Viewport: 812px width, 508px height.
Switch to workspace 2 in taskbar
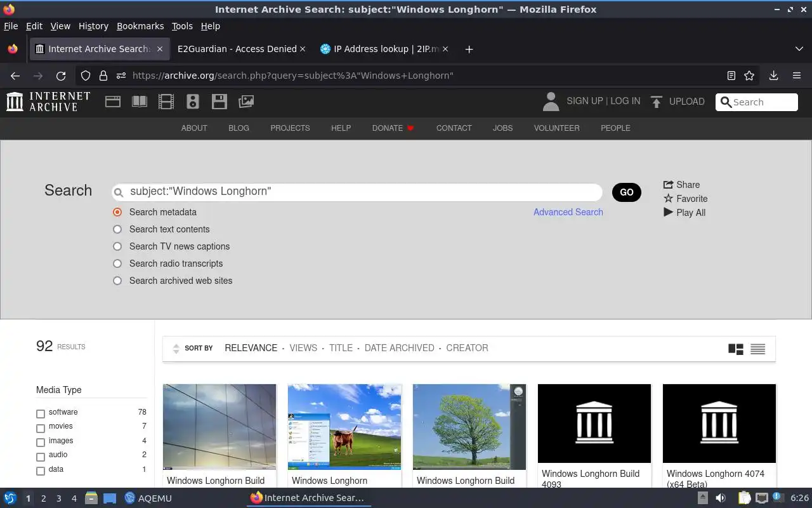point(43,498)
